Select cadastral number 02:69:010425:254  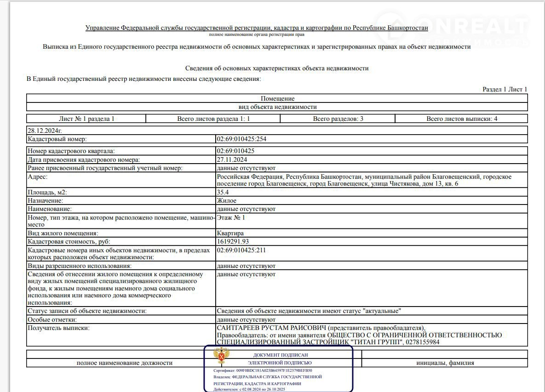241,139
